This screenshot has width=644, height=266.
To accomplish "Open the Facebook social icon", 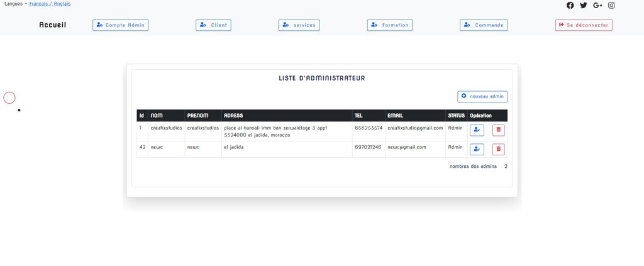I will click(570, 5).
